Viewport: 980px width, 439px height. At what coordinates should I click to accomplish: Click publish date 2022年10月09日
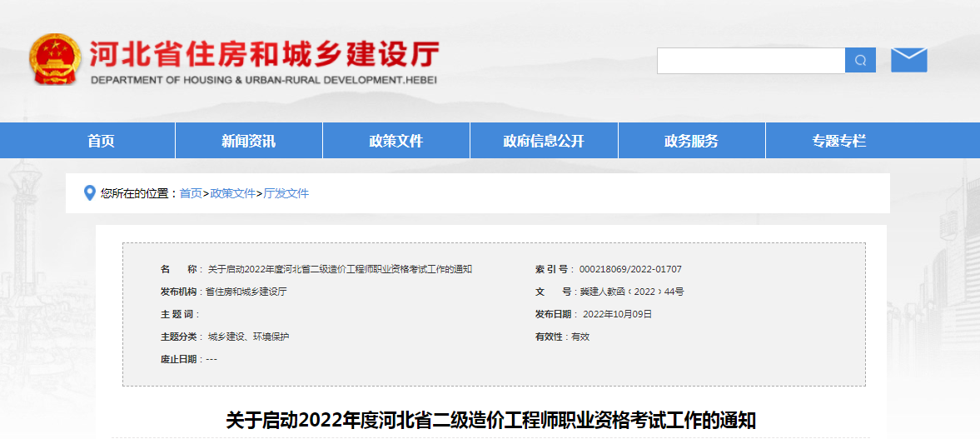618,315
